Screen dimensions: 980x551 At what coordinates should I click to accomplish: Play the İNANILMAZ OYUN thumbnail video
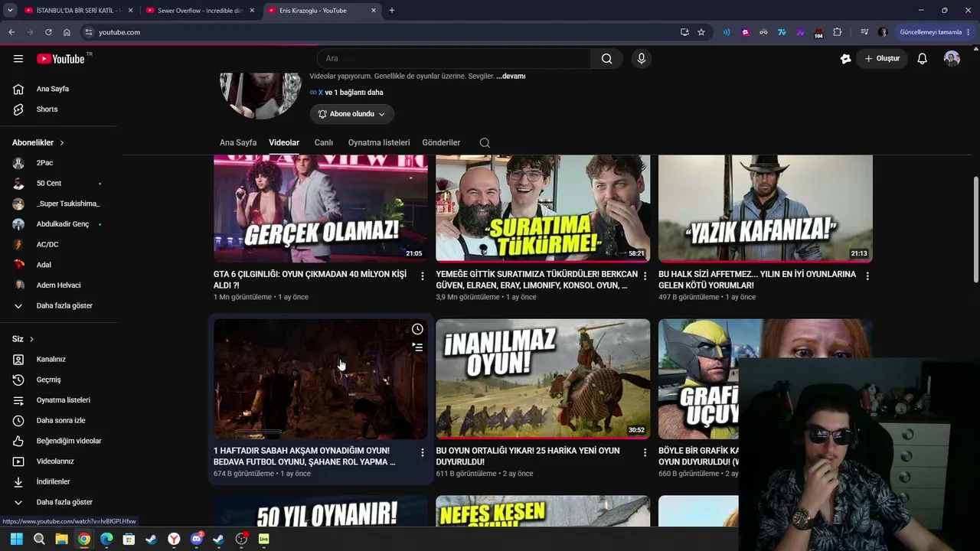point(543,380)
